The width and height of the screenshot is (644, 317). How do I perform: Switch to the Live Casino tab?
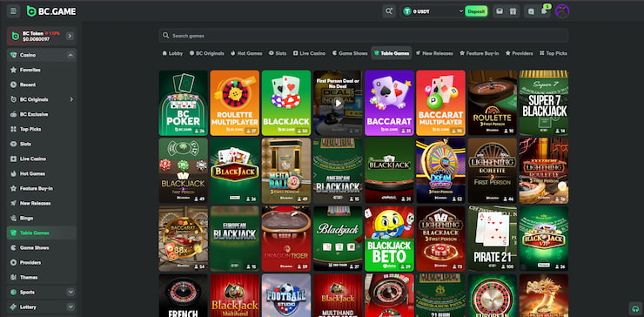pos(309,53)
